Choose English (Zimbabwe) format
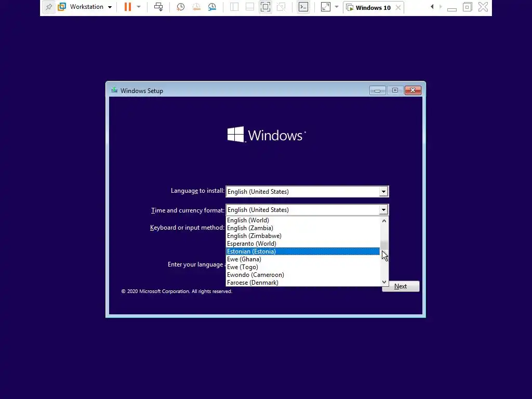This screenshot has height=399, width=532. coord(302,236)
